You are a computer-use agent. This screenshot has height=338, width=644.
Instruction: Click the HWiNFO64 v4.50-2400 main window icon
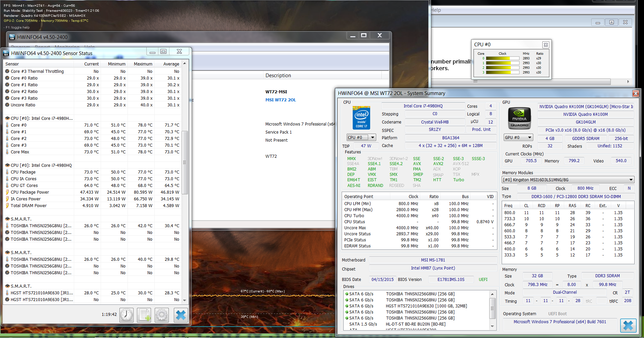[12, 37]
